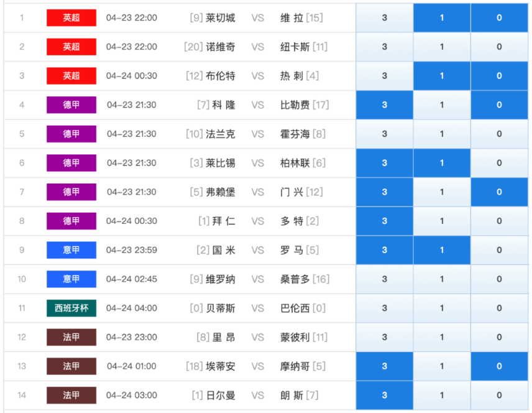The width and height of the screenshot is (532, 413).
Task: Deselect the 3 option for 埃蒂安 vs 摩纳哥
Action: click(x=385, y=366)
